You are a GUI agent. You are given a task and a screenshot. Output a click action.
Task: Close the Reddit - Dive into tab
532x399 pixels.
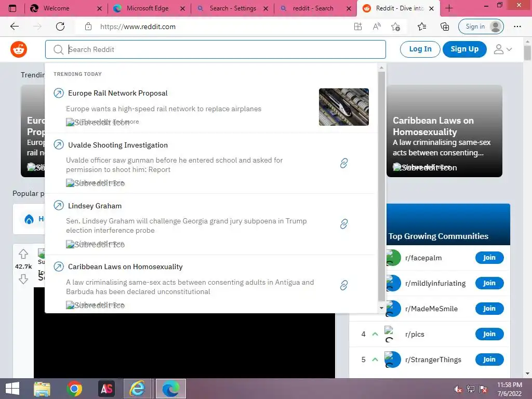[432, 8]
